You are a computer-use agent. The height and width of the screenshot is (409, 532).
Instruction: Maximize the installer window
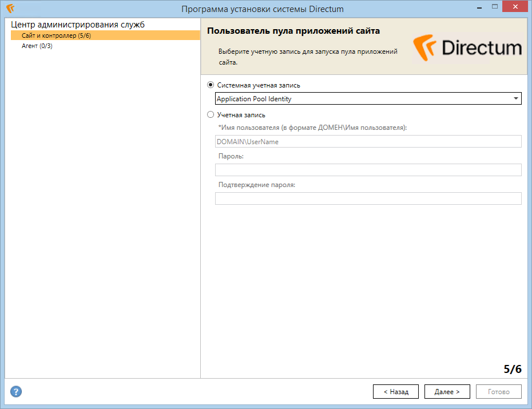[495, 7]
